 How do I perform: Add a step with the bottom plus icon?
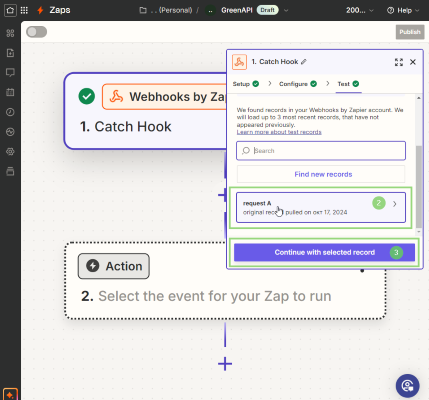click(x=225, y=364)
